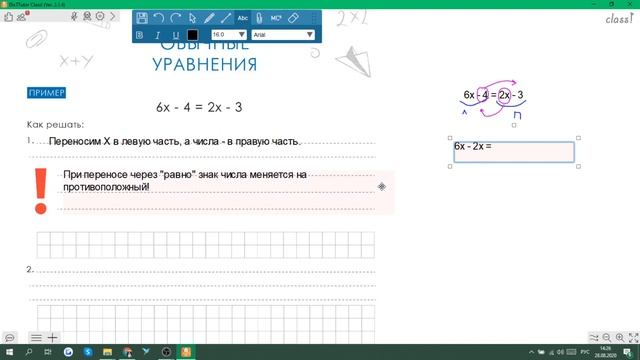
Task: Undo the last action
Action: coord(158,18)
